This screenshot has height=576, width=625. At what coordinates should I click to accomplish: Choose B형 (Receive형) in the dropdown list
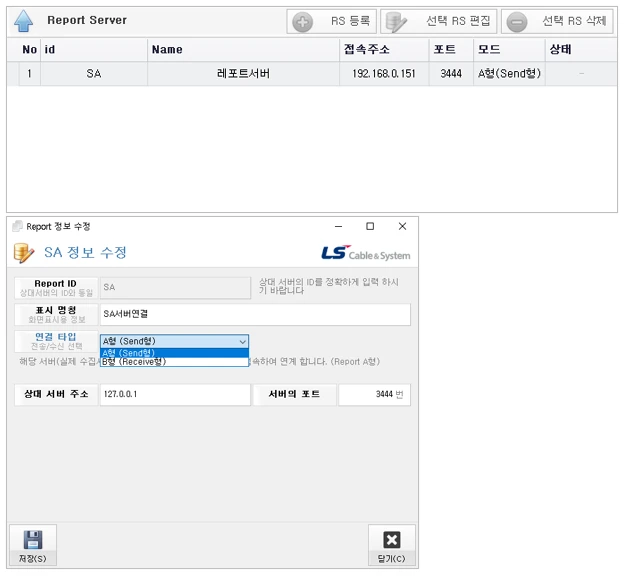coord(174,362)
